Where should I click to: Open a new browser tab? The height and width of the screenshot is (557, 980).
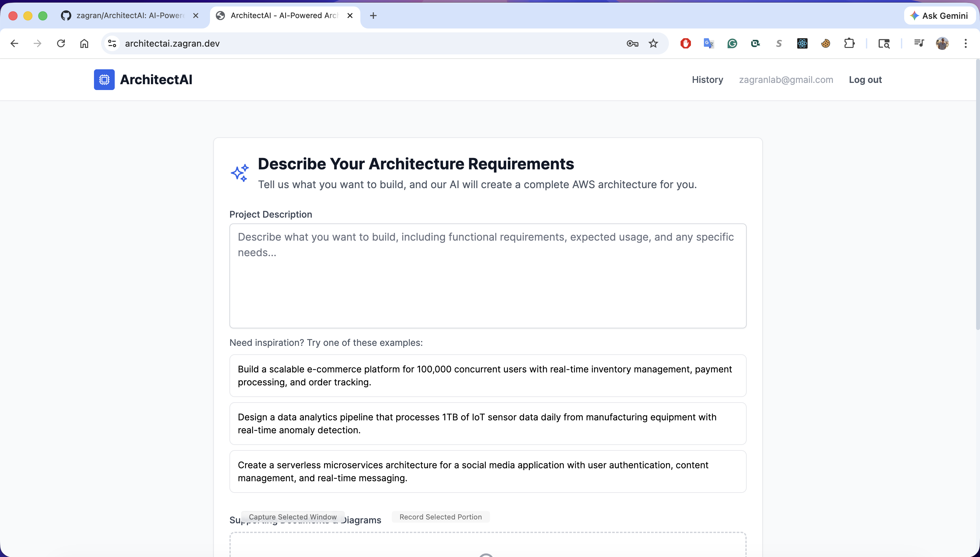[x=373, y=16]
